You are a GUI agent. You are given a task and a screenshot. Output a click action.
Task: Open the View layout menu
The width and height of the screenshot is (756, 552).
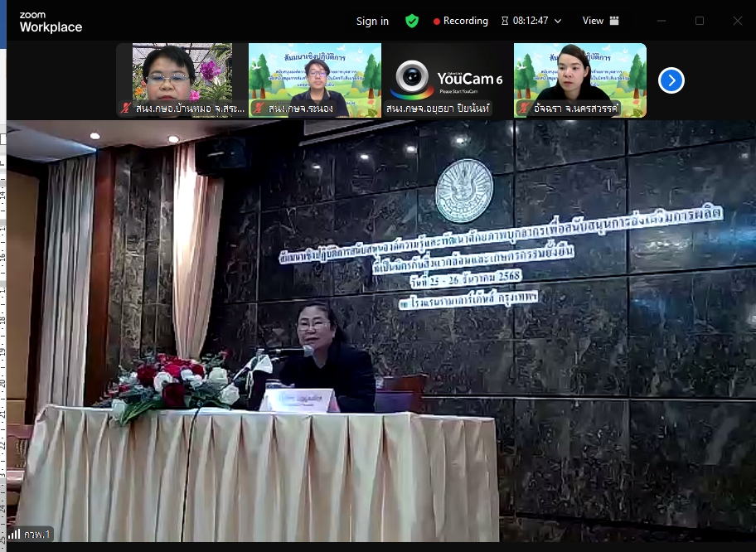coord(600,21)
